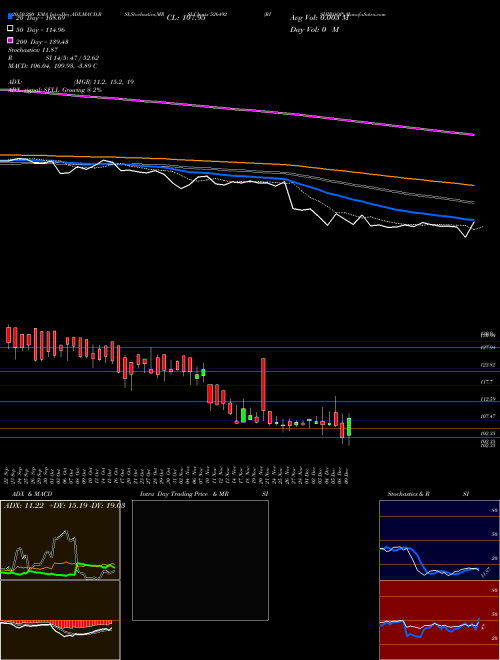Click the 'Day Vol: 0 M' label
The height and width of the screenshot is (660, 500).
point(314,29)
